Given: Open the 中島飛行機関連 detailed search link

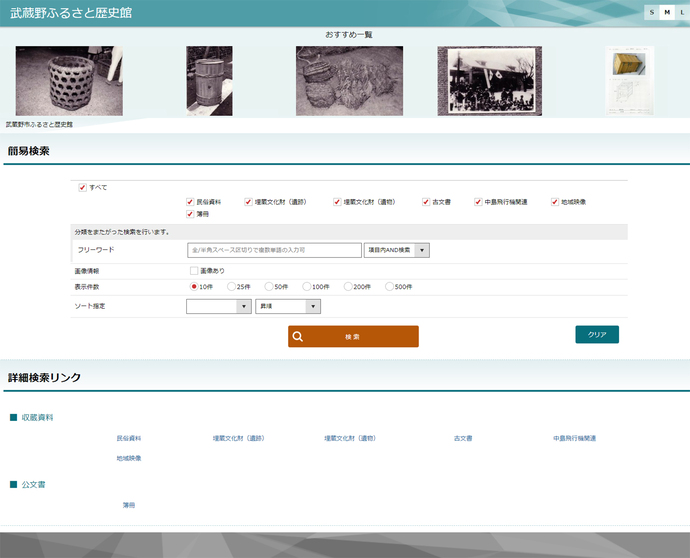Looking at the screenshot, I should pos(574,438).
